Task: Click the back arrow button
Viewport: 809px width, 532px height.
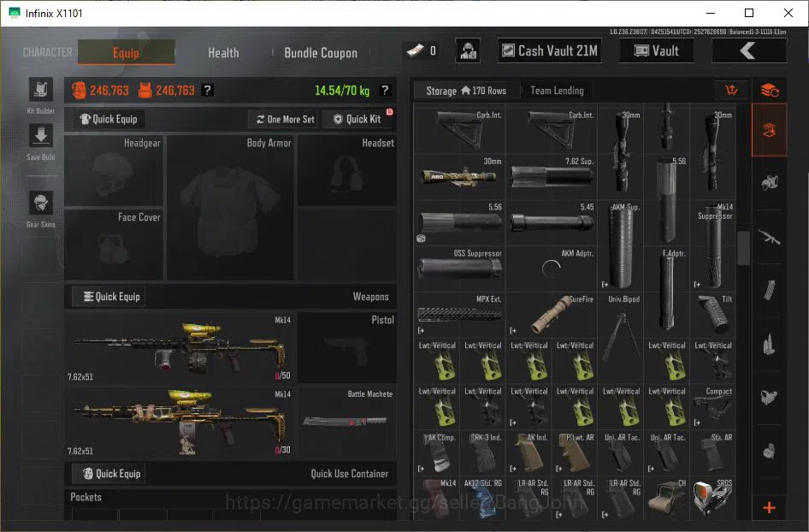Action: [748, 50]
